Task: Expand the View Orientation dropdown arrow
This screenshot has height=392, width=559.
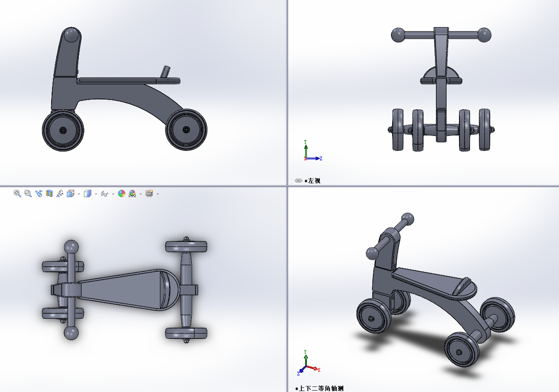Action: coord(79,194)
